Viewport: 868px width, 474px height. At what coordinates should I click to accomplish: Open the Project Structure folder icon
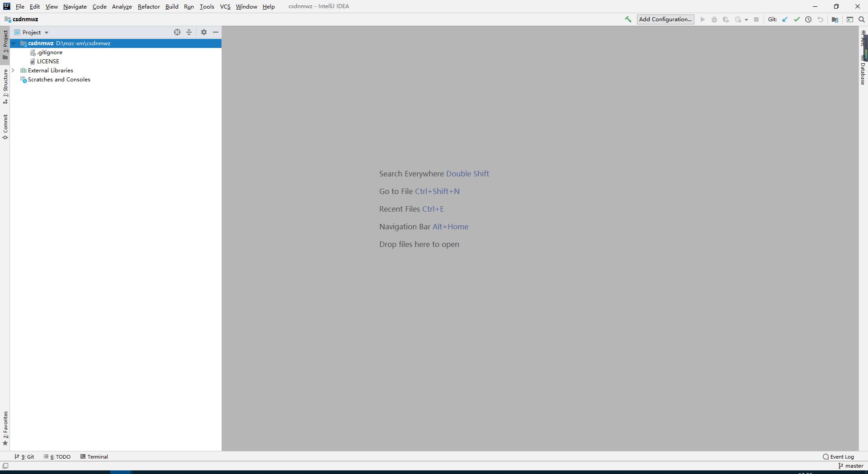pyautogui.click(x=835, y=19)
